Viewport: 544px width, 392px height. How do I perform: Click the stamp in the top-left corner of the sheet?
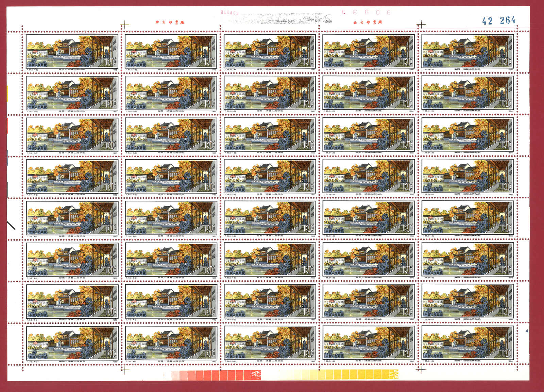coord(72,52)
